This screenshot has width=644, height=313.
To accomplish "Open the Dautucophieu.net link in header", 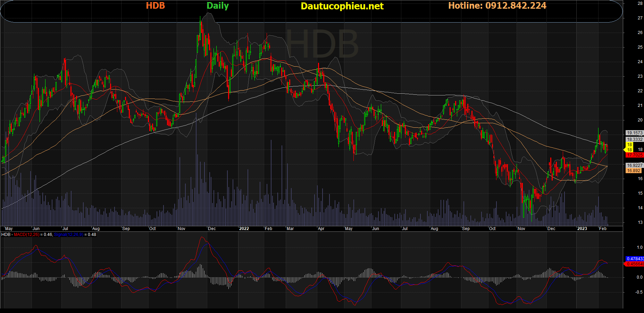I will tap(342, 6).
